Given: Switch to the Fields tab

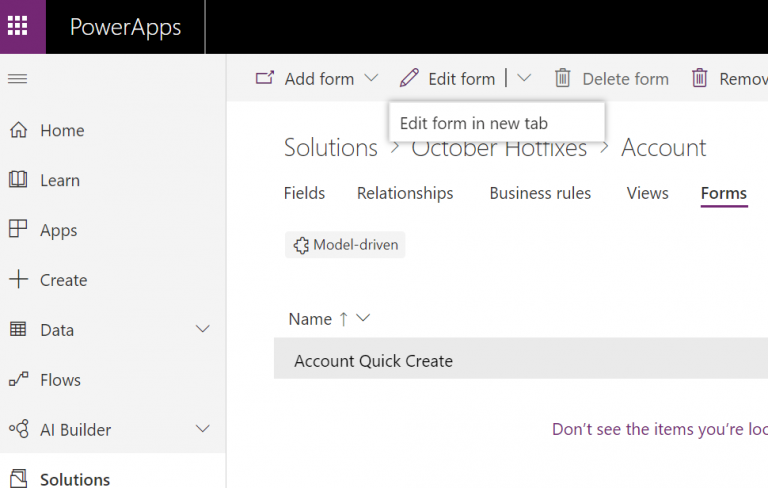Looking at the screenshot, I should [x=304, y=193].
